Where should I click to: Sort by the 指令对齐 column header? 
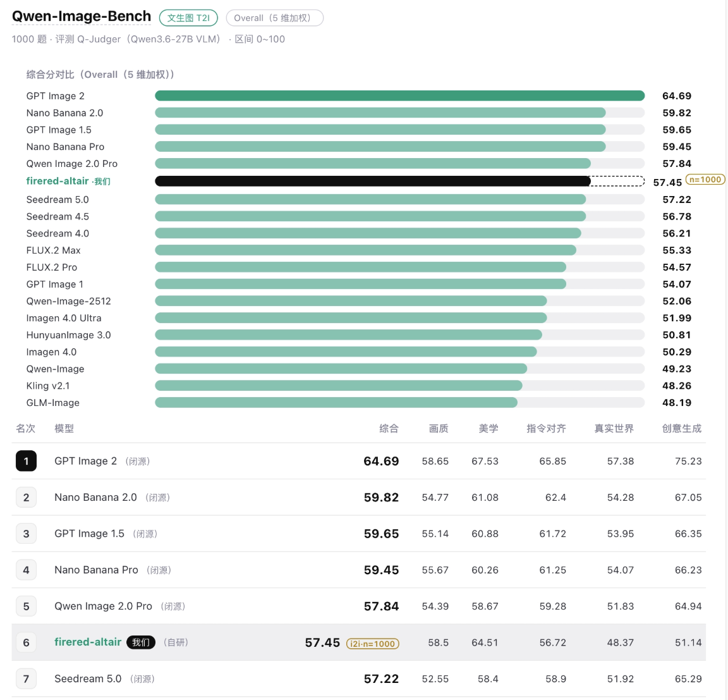coord(546,428)
